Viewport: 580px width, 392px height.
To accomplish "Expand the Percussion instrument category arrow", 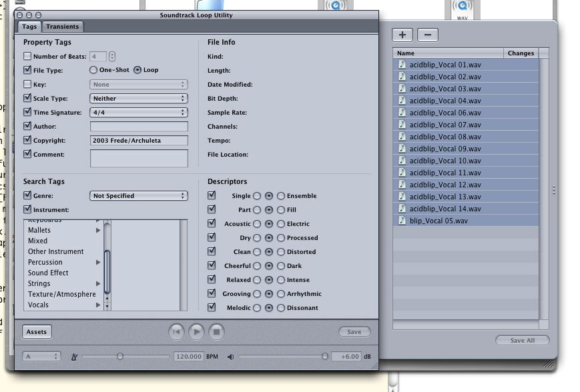I will (98, 262).
